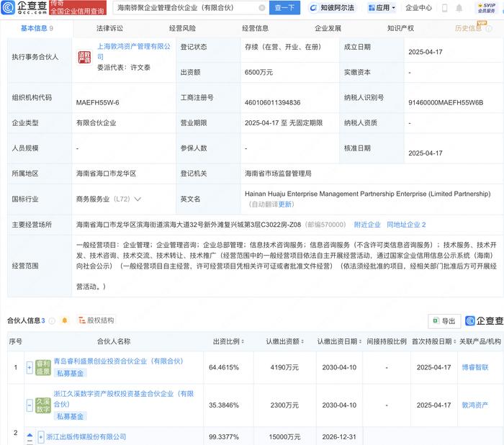Open 浙江出版传媒股份有限公司 link
The image size is (504, 445).
point(86,437)
